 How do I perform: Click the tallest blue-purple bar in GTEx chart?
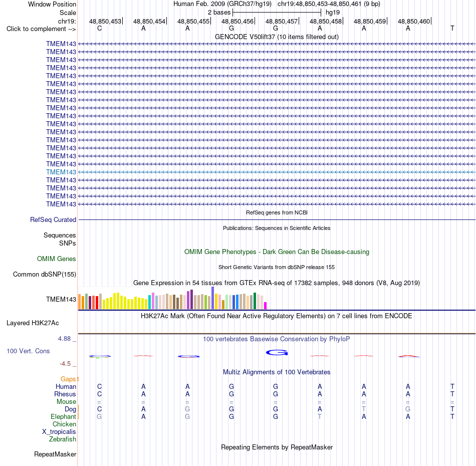pos(213,298)
